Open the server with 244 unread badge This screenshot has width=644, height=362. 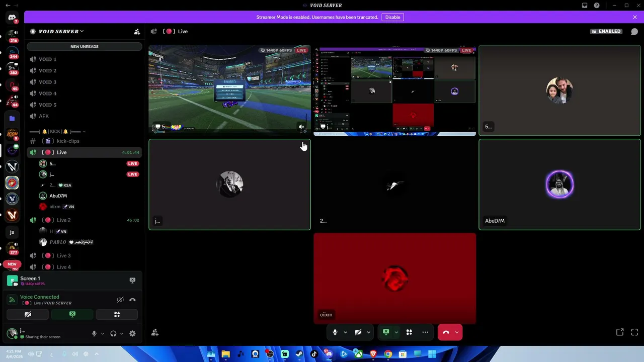pyautogui.click(x=12, y=52)
